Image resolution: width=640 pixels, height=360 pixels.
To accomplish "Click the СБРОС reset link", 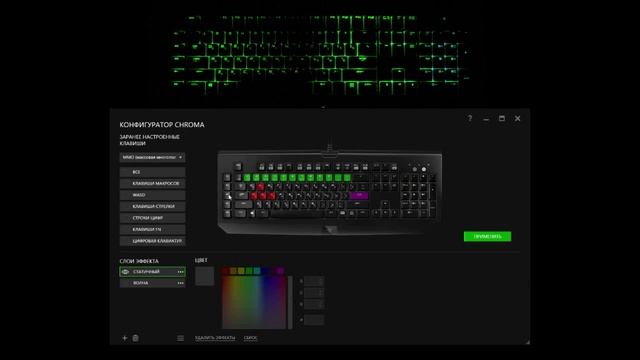I will point(250,338).
